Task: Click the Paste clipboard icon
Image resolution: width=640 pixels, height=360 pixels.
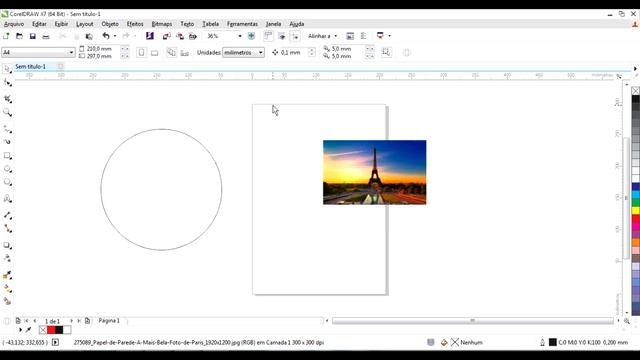Action: pyautogui.click(x=89, y=36)
